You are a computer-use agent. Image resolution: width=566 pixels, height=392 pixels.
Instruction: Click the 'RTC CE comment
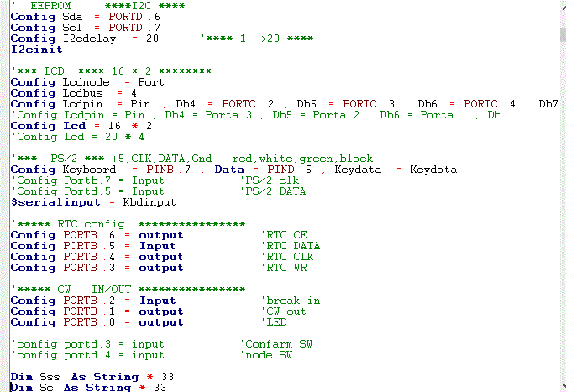pyautogui.click(x=284, y=235)
